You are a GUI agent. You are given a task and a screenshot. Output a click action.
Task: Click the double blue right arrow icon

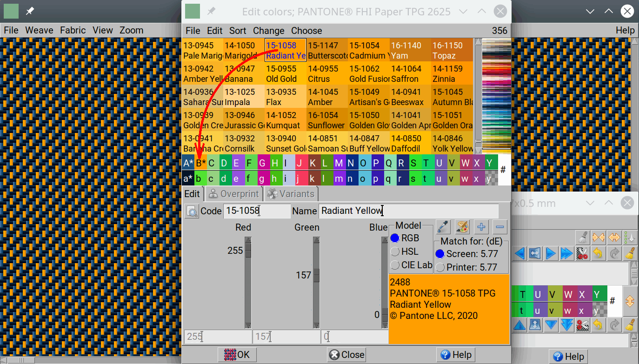tap(566, 253)
